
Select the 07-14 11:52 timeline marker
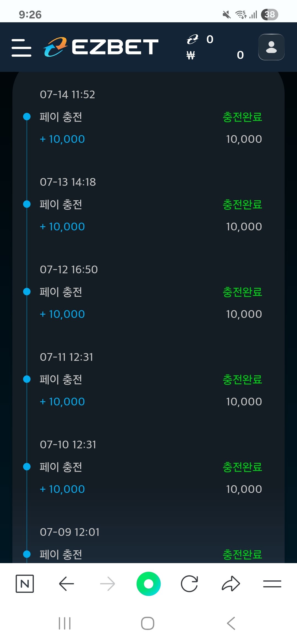(x=27, y=117)
